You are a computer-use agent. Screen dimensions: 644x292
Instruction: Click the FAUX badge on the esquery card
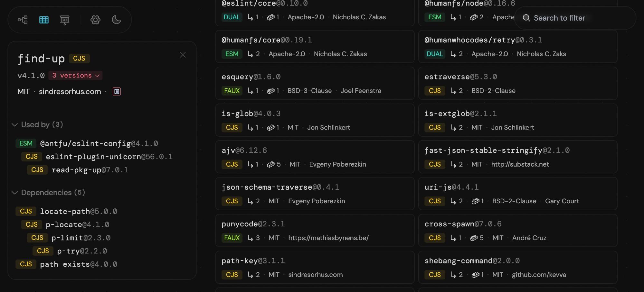(x=232, y=91)
